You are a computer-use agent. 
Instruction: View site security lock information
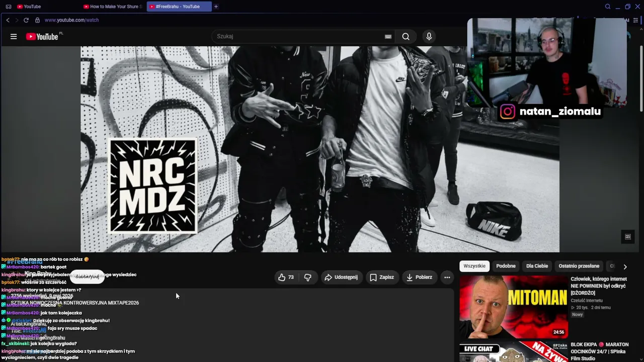pos(37,20)
